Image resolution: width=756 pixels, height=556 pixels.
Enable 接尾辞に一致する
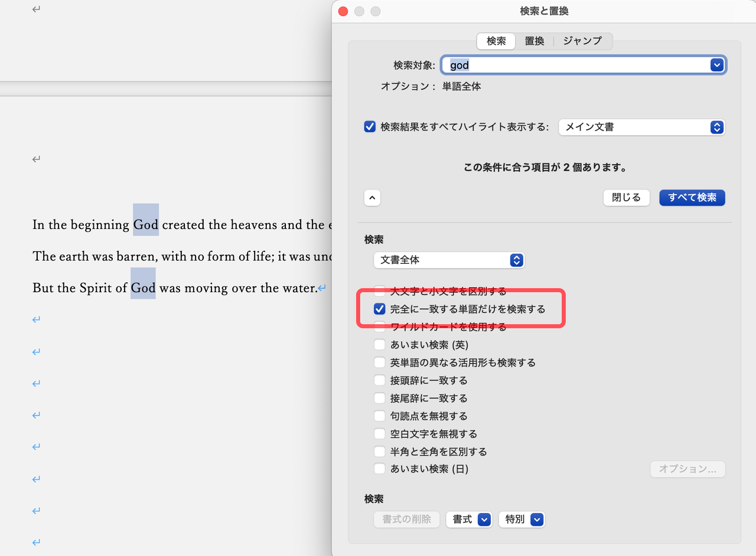(x=379, y=397)
